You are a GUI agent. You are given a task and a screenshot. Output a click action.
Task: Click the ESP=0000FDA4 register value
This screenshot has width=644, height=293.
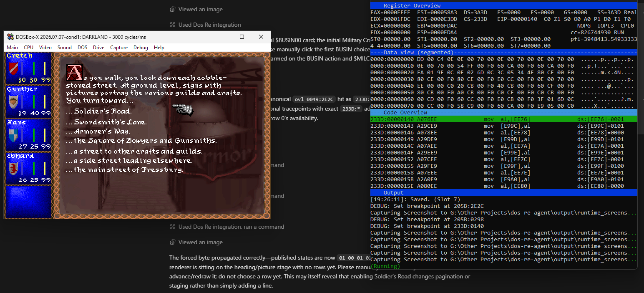pos(437,33)
